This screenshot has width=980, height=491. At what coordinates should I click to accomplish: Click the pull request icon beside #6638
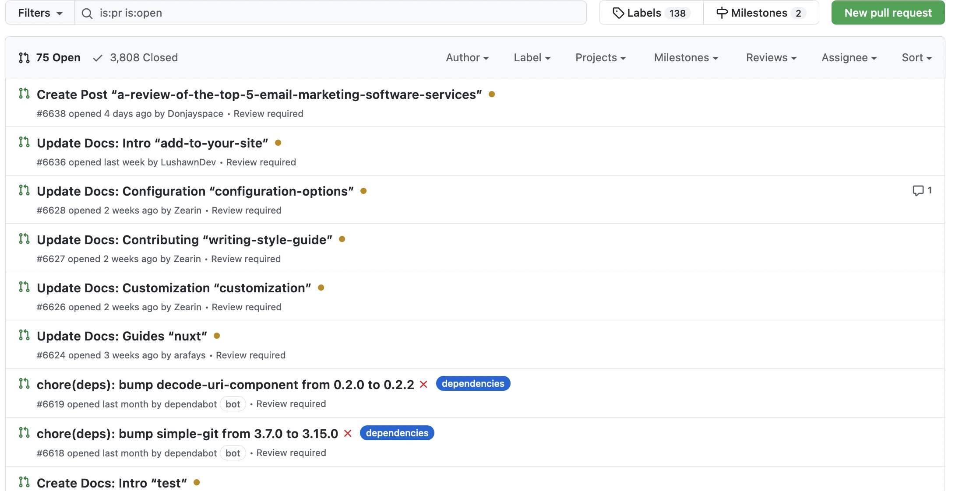(x=24, y=94)
